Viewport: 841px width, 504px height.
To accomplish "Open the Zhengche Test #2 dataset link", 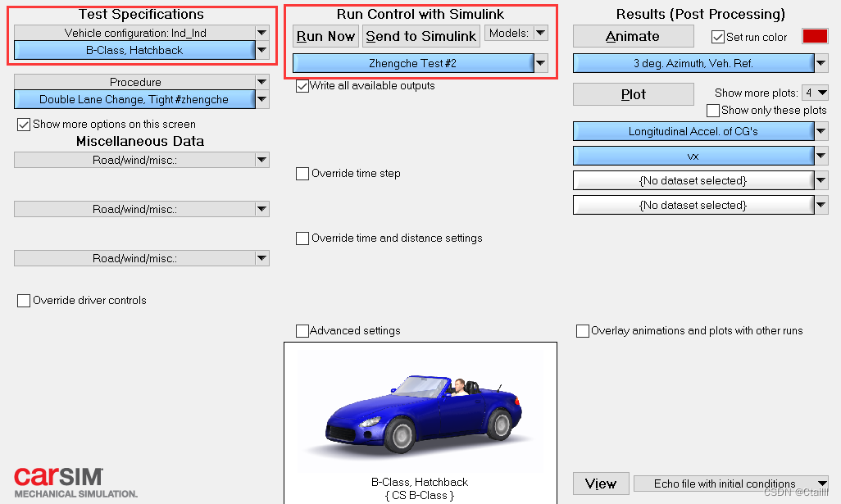I will pos(413,63).
